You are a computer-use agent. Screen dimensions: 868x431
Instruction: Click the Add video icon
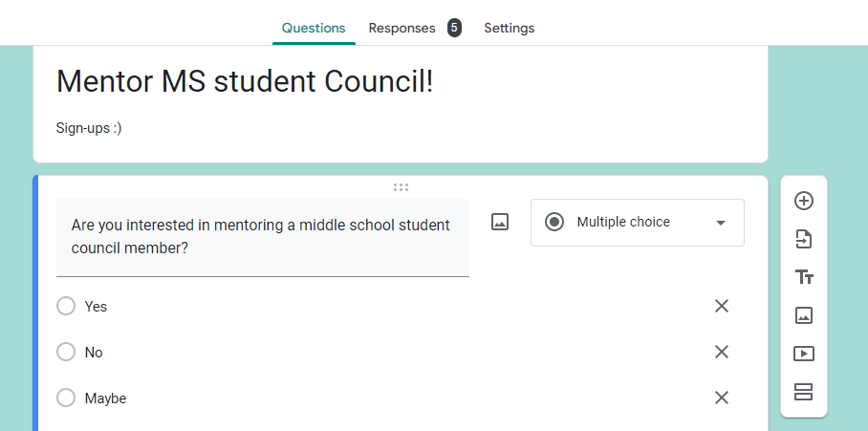pyautogui.click(x=804, y=354)
